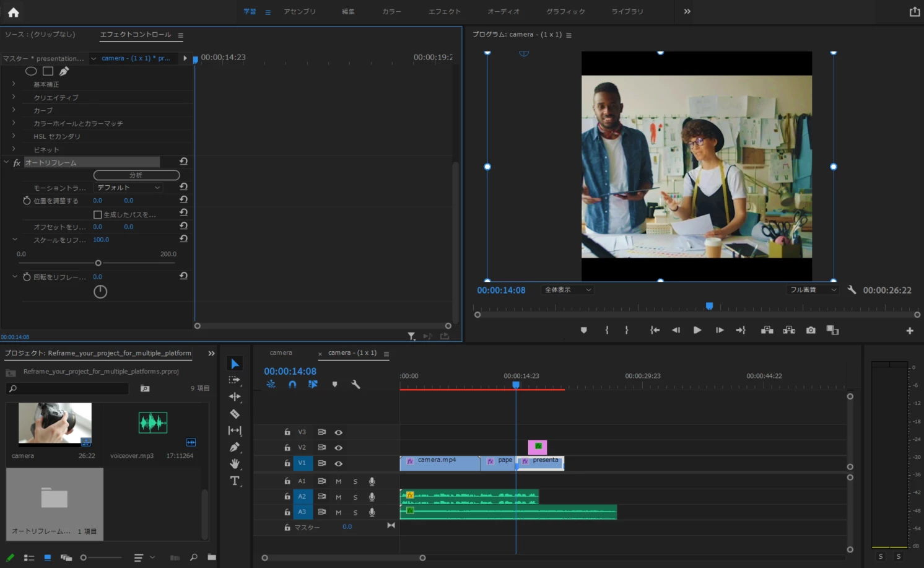Expand the Creative color section
This screenshot has height=568, width=924.
[14, 97]
